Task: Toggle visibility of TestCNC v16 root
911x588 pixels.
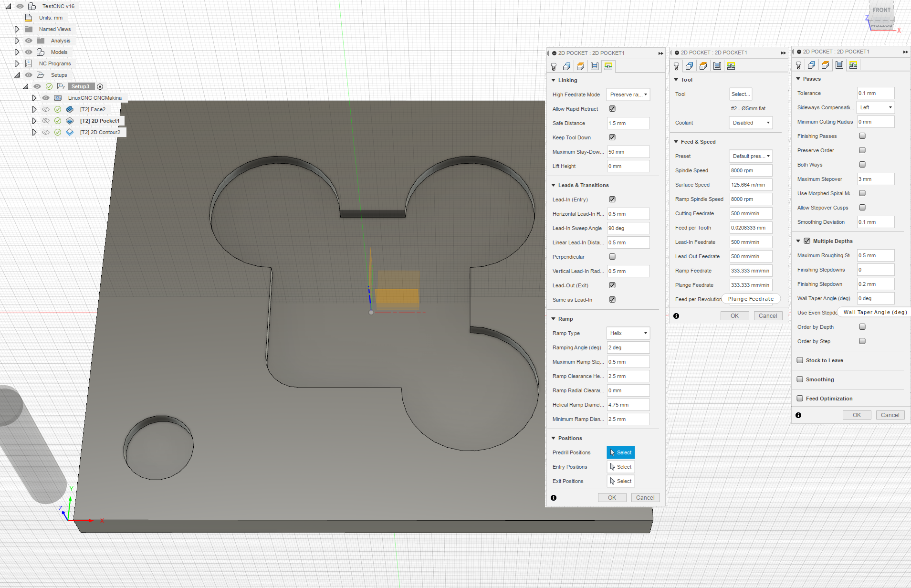Action: click(20, 6)
